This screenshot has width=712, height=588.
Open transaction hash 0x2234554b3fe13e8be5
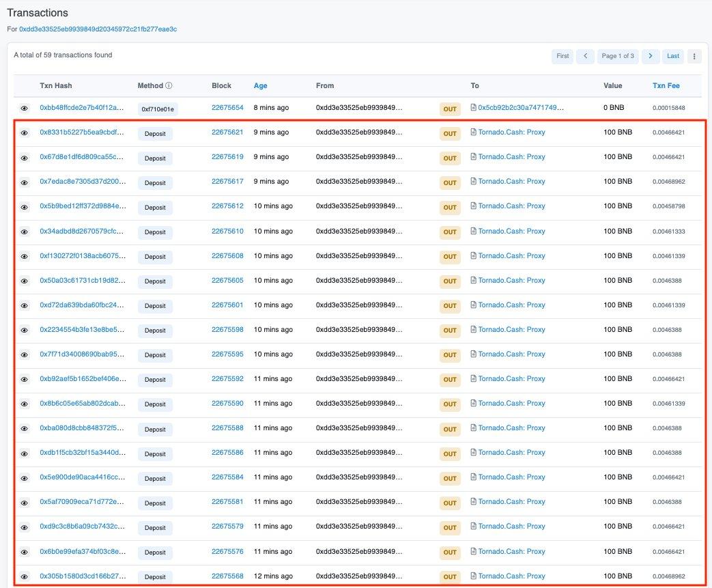[82, 329]
